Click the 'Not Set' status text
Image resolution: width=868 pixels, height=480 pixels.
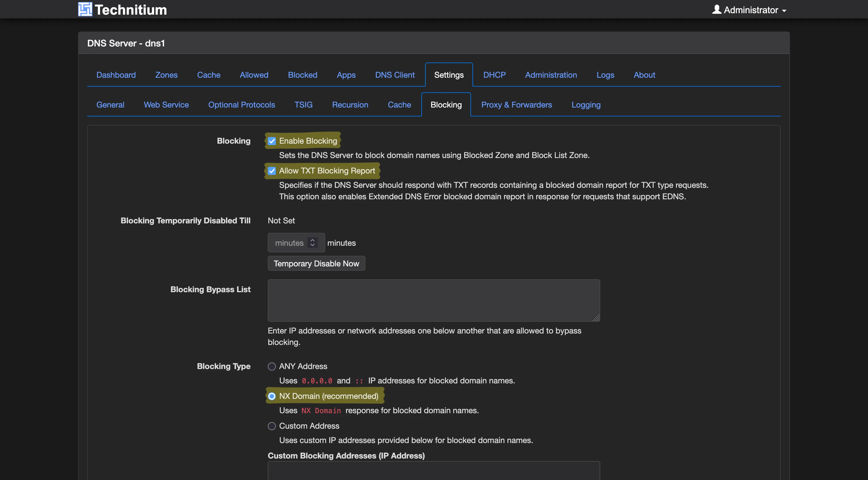pyautogui.click(x=281, y=221)
